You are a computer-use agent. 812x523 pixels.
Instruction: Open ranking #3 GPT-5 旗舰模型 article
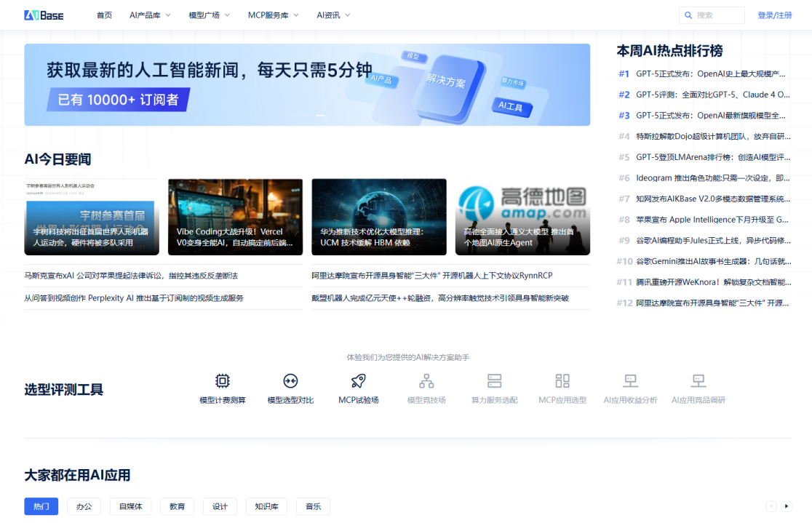click(x=704, y=116)
